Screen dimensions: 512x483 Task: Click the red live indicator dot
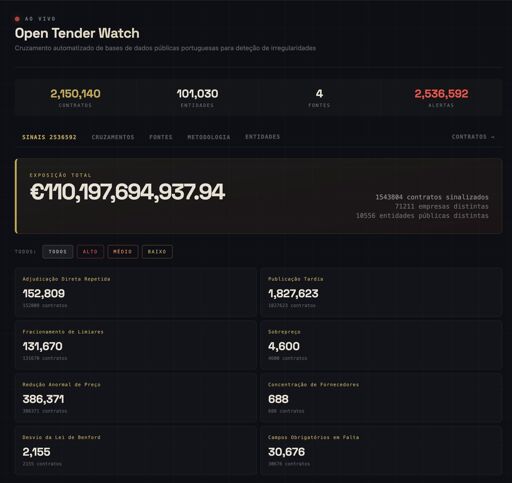tap(17, 19)
